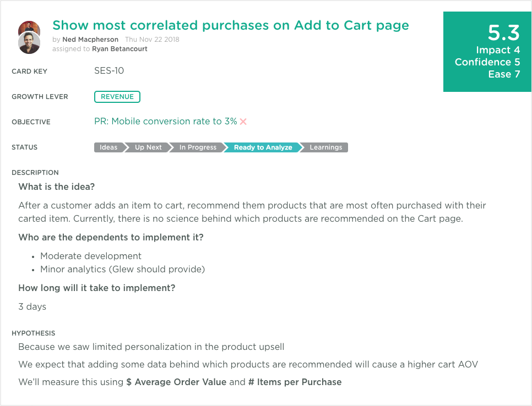The height and width of the screenshot is (406, 532).
Task: Set status to Ideas
Action: (108, 147)
